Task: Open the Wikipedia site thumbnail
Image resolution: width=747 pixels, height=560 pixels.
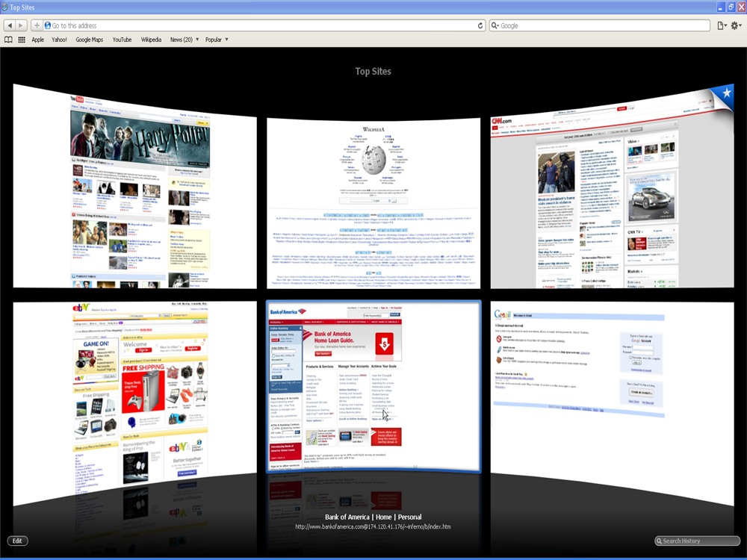Action: click(x=373, y=203)
